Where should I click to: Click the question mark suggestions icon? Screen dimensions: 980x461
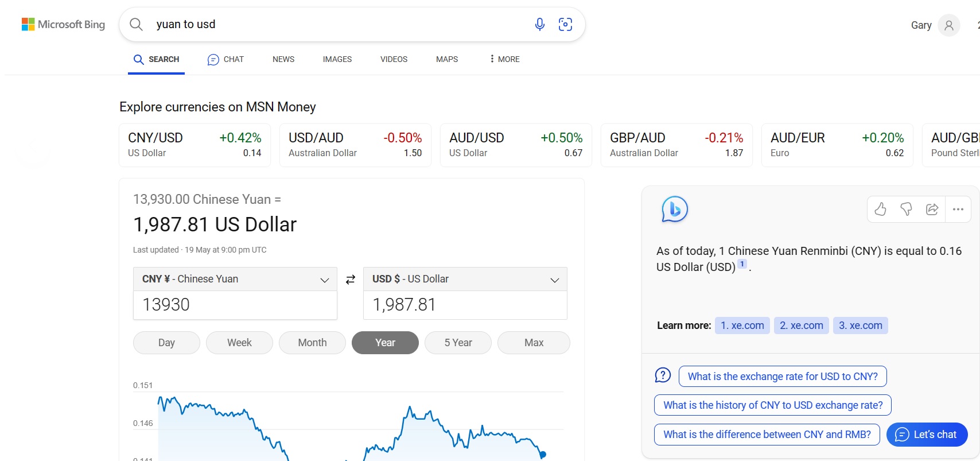[x=663, y=375]
